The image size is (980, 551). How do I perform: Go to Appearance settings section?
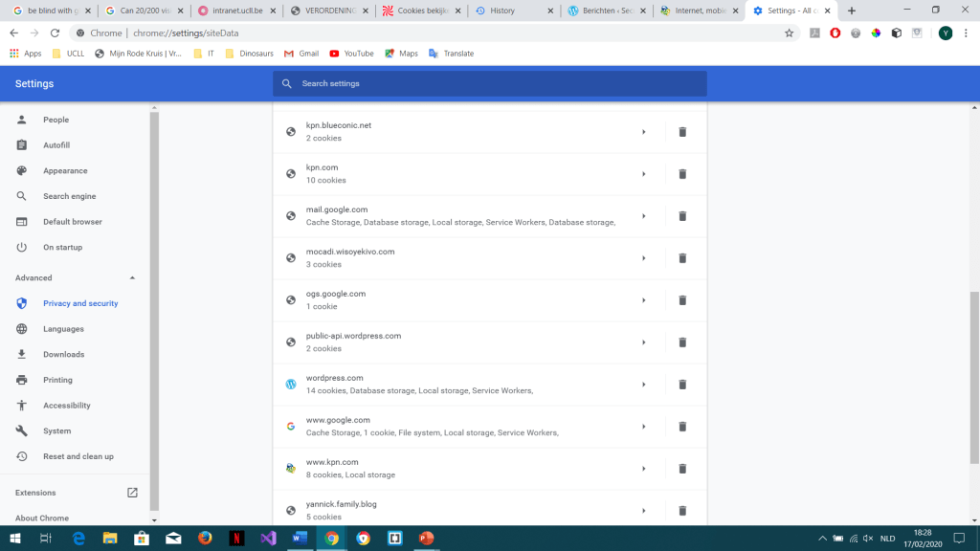(x=65, y=171)
